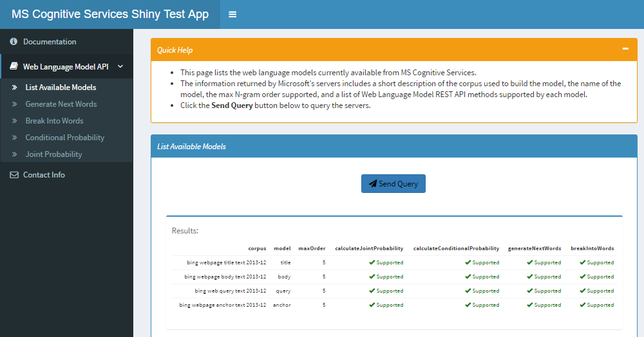Click the Quick Help panel header
This screenshot has width=644, height=337.
tap(386, 50)
